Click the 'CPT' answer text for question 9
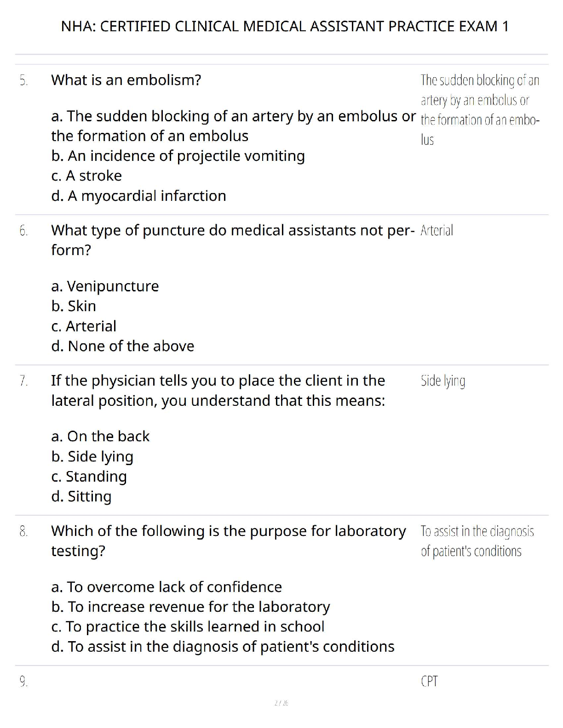Viewport: 563px width, 728px height. tap(429, 681)
